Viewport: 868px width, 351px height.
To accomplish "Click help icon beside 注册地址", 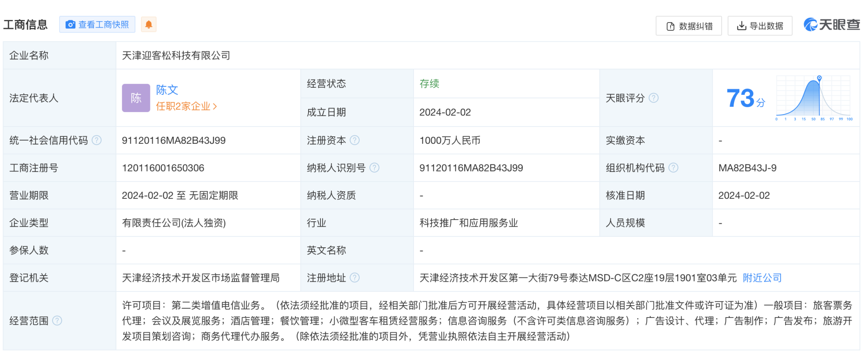I will point(354,278).
